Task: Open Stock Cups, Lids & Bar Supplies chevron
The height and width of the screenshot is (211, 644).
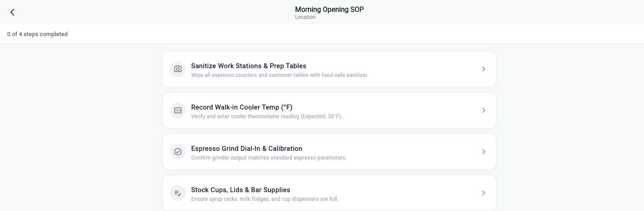Action: click(484, 193)
